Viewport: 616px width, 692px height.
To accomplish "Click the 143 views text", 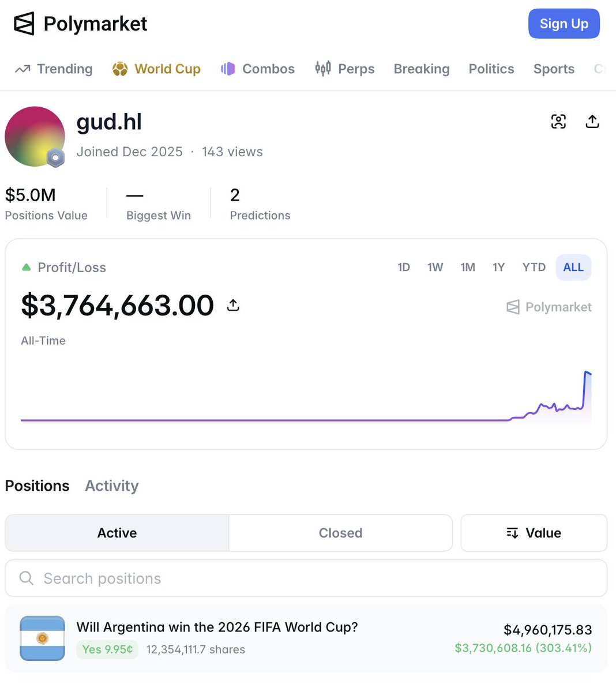I will tap(232, 152).
